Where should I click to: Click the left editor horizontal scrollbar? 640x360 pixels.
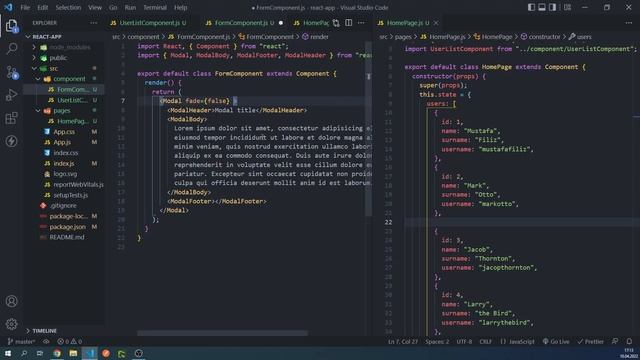(222, 333)
